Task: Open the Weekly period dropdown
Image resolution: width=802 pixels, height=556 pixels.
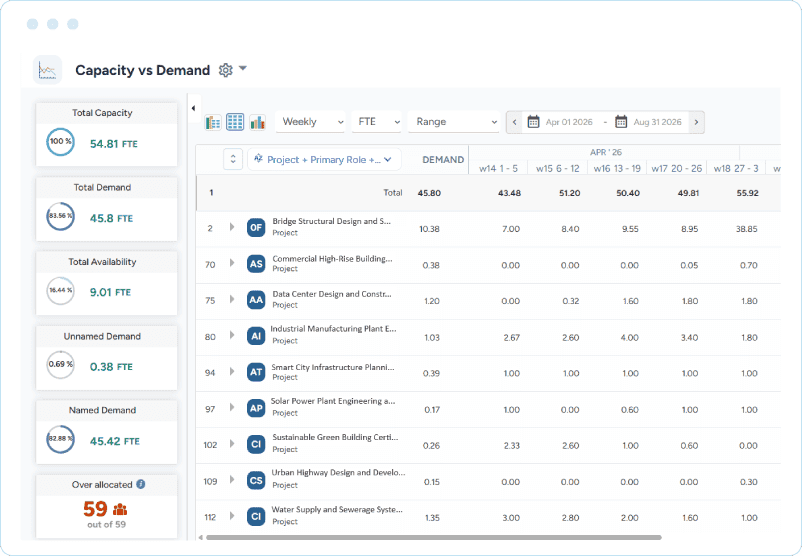Action: 310,122
